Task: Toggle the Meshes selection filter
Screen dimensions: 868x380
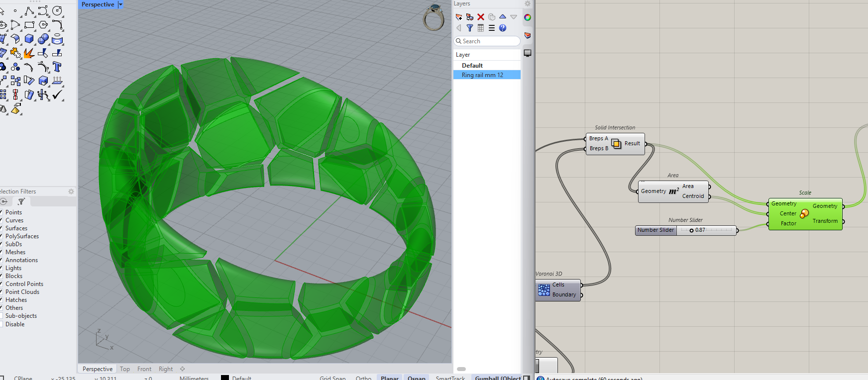Action: point(15,252)
